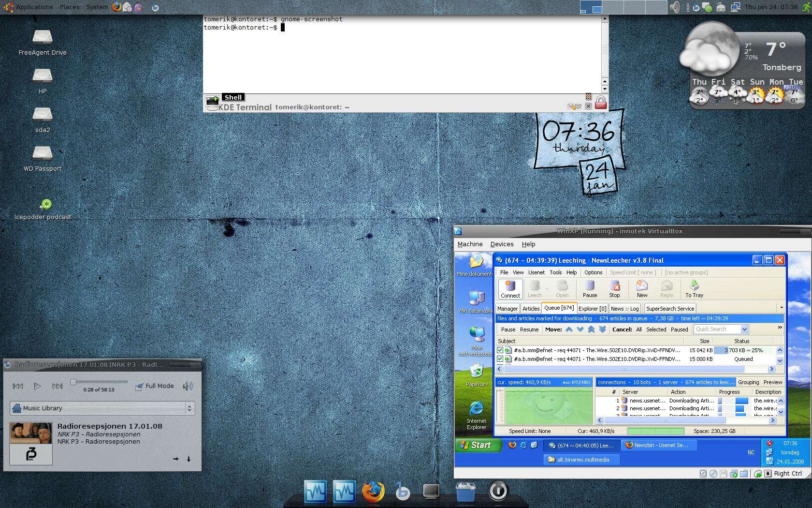Open Papirkurv recycle bin in WinXP
This screenshot has height=508, width=812.
(477, 376)
